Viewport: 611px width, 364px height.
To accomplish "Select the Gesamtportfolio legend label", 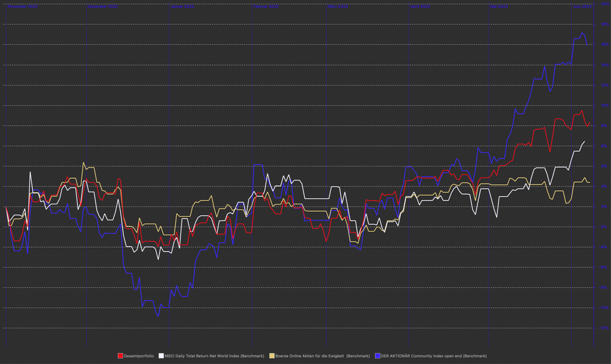I will tap(139, 355).
